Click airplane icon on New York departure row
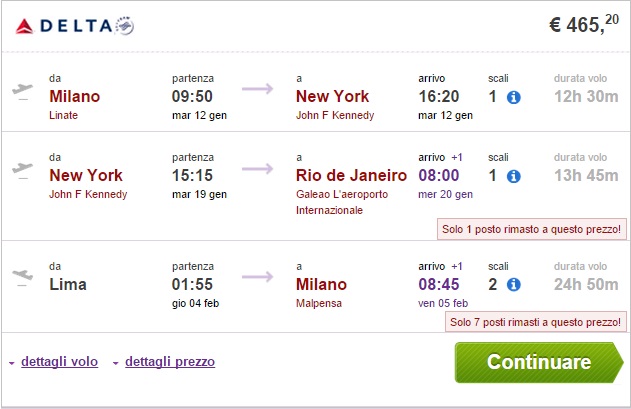 click(21, 169)
